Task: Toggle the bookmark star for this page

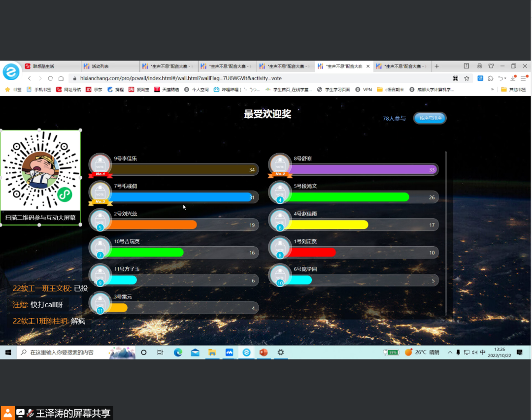Action: [467, 78]
